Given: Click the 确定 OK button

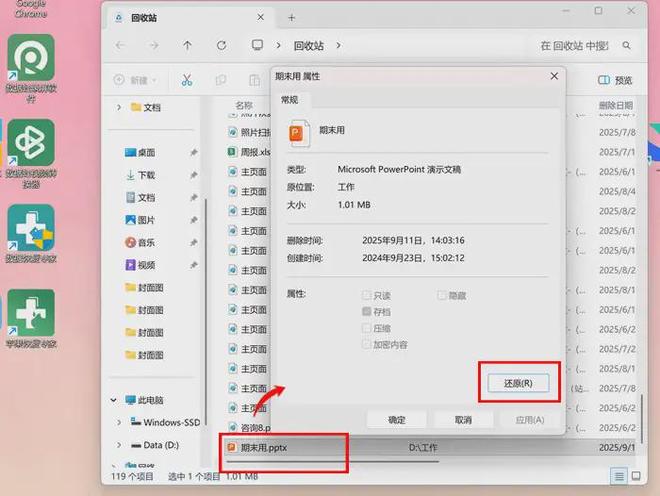Looking at the screenshot, I should point(397,420).
